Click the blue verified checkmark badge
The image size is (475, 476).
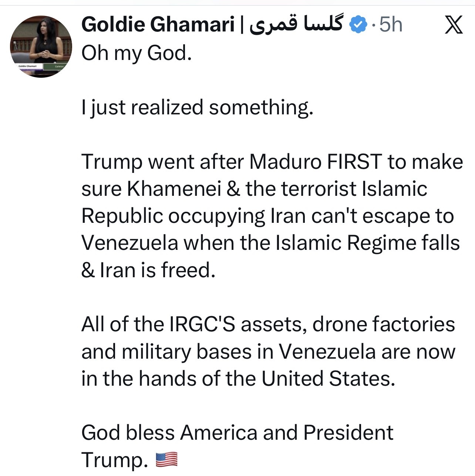click(x=358, y=25)
